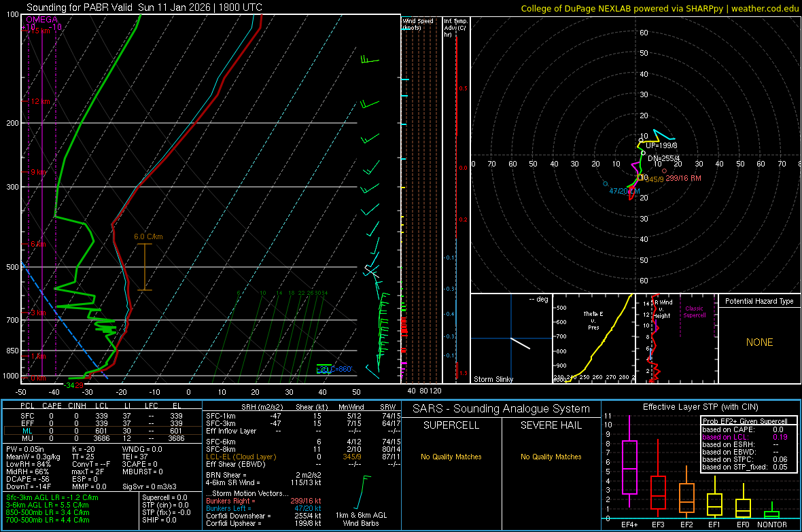802x532 pixels.
Task: Select the MU parcel row label
Action: [27, 438]
